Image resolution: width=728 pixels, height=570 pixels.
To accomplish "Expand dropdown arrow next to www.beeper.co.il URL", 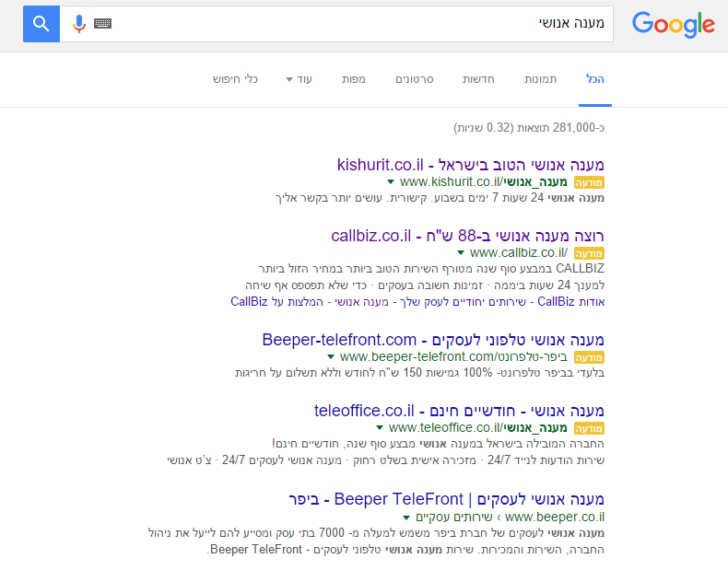I will (406, 518).
